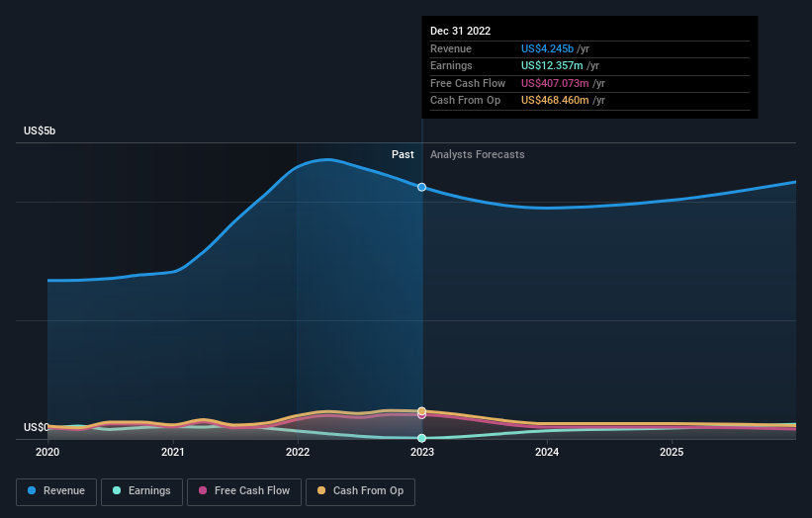
Task: Click the 2021 x-axis label
Action: (172, 453)
